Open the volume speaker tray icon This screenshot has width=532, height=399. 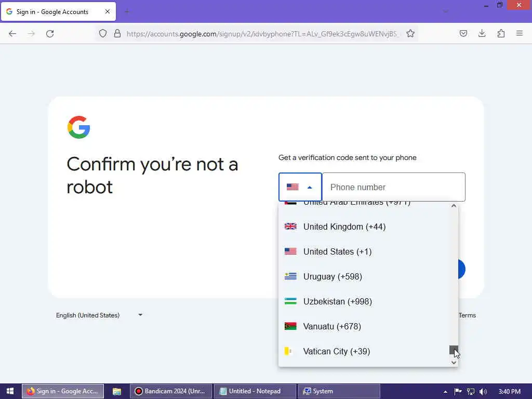tap(483, 392)
